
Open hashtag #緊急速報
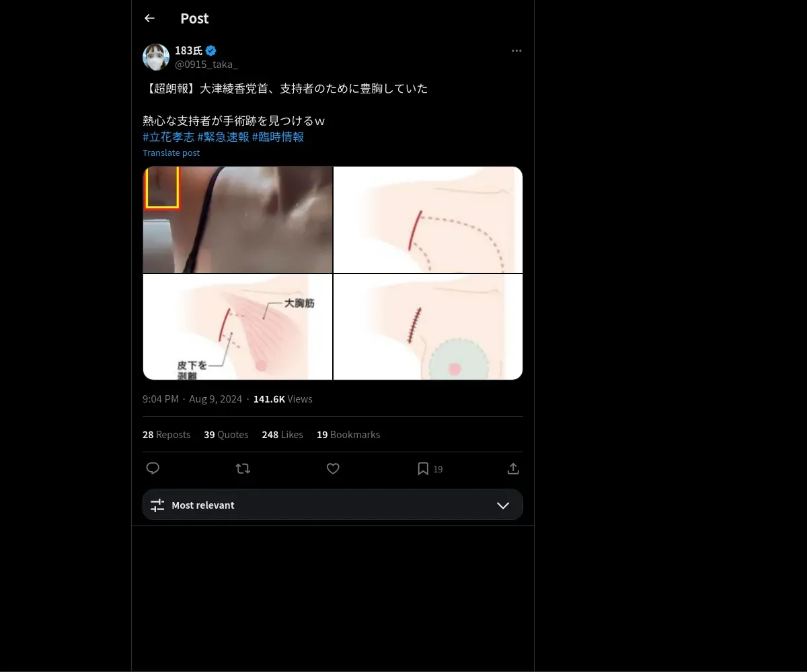coord(223,136)
